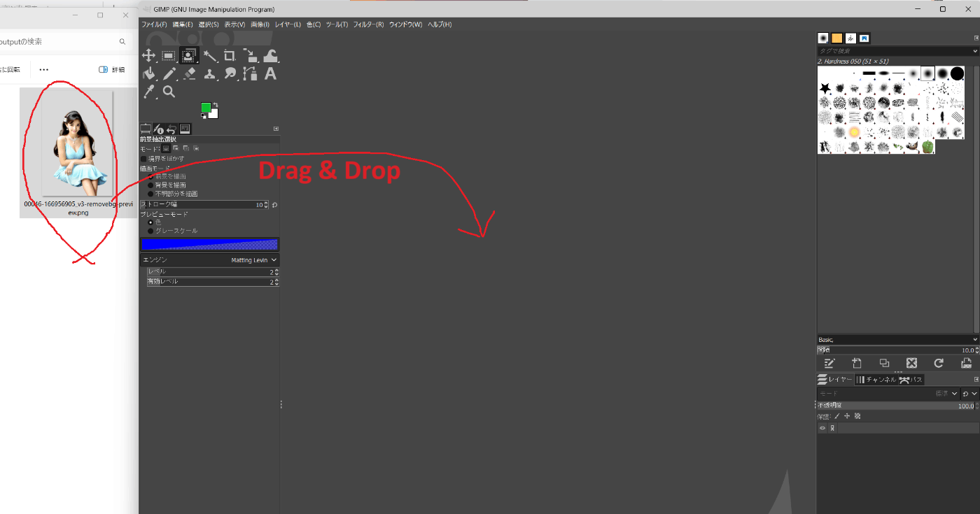Open the Tool Options tab

tap(146, 129)
